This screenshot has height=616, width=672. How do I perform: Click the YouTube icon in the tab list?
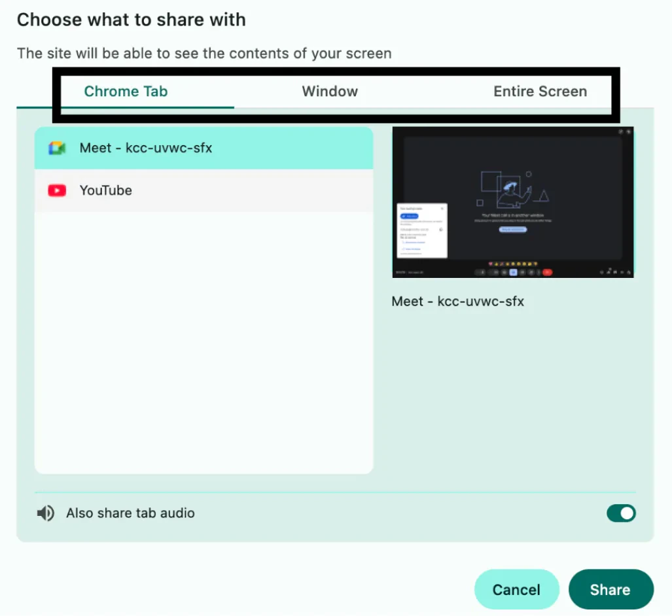click(58, 190)
